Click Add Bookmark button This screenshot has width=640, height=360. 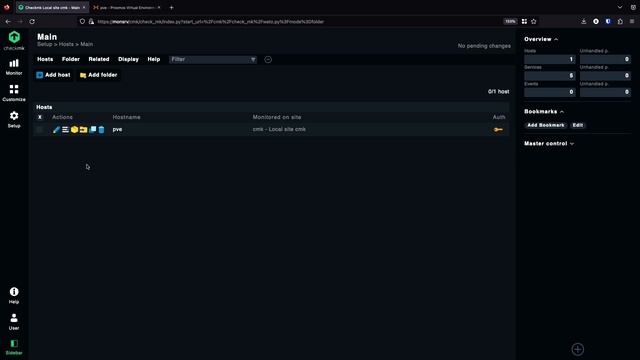(545, 125)
